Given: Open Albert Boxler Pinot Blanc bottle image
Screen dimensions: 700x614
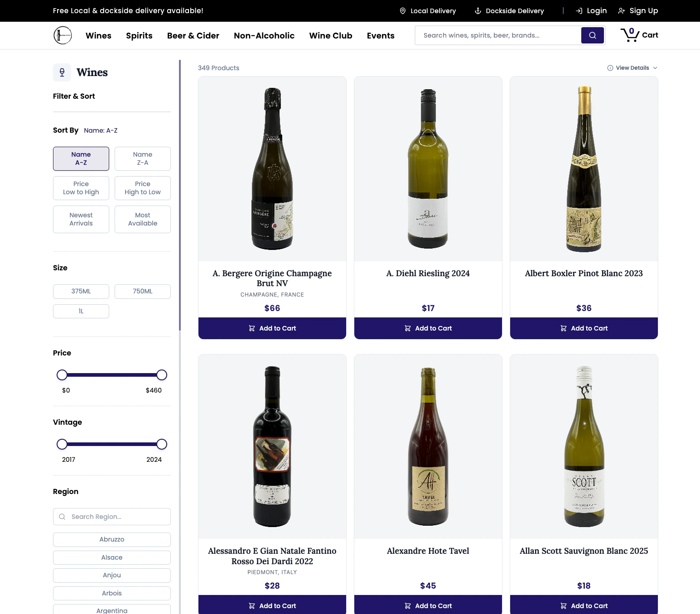Looking at the screenshot, I should coord(584,169).
